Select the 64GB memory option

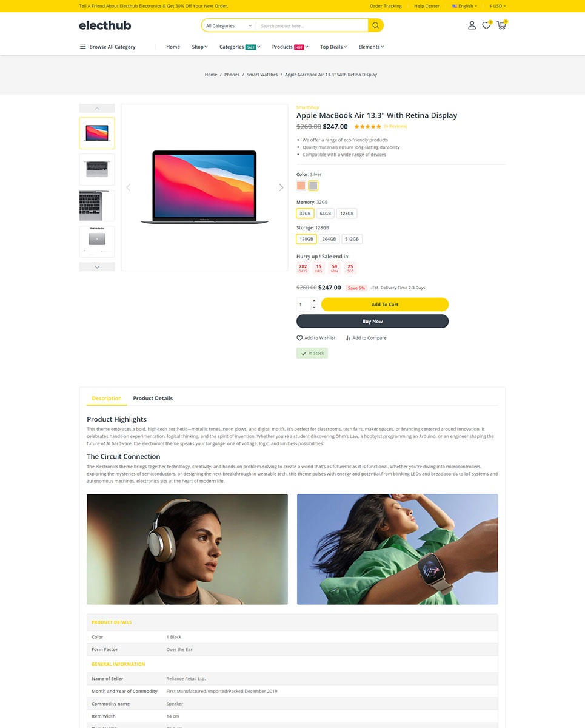pyautogui.click(x=326, y=214)
